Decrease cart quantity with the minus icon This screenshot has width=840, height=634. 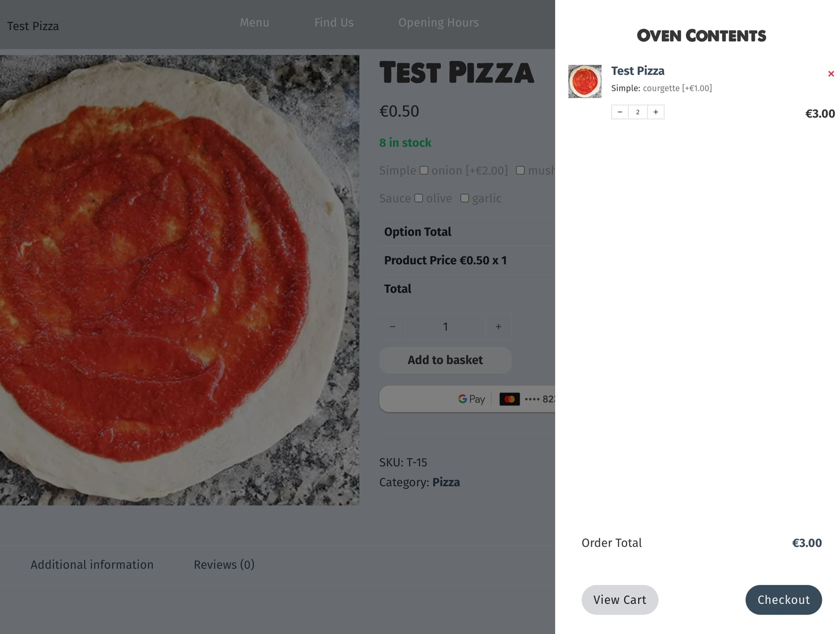pyautogui.click(x=620, y=112)
